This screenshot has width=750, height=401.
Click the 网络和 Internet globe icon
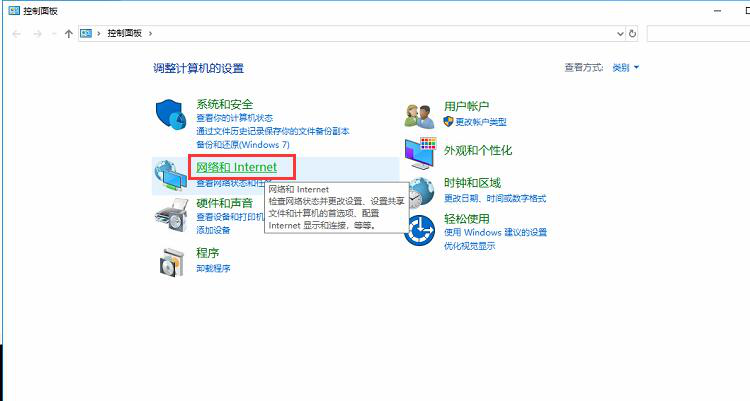(171, 176)
